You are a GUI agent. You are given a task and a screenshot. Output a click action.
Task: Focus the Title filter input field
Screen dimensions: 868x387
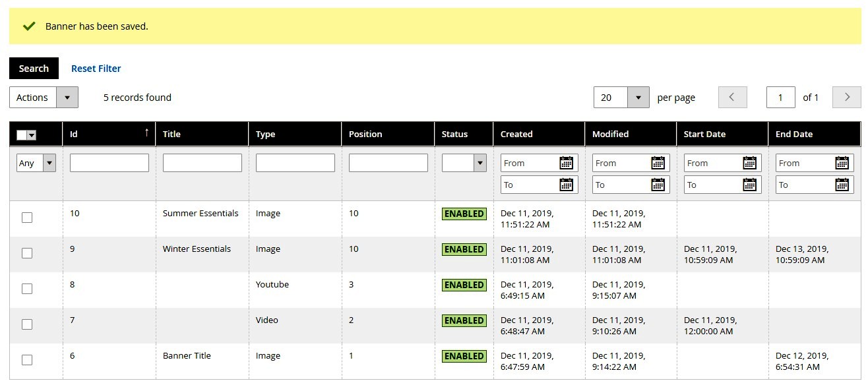(202, 163)
